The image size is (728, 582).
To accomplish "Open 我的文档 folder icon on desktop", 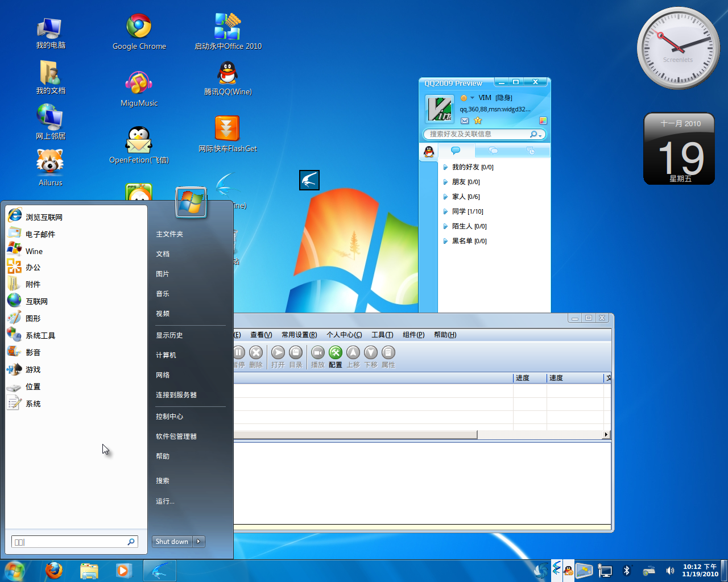I will pyautogui.click(x=50, y=77).
